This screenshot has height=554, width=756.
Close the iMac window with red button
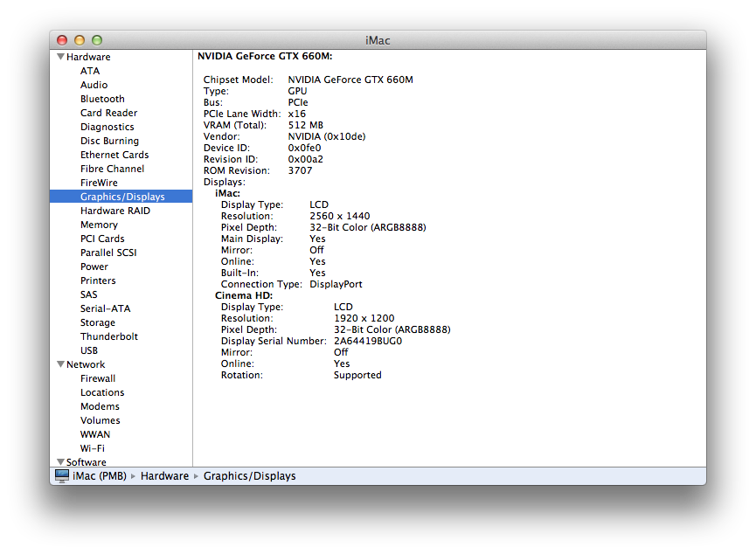click(x=62, y=40)
